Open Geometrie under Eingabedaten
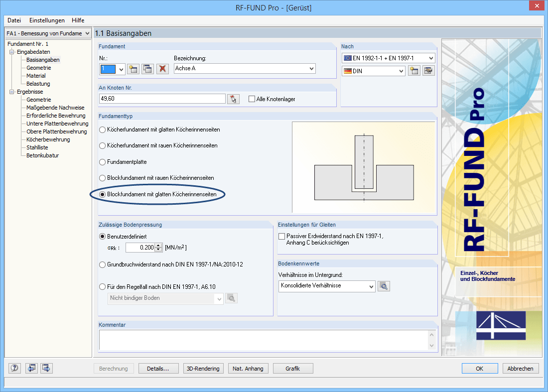The width and height of the screenshot is (548, 392). 39,68
